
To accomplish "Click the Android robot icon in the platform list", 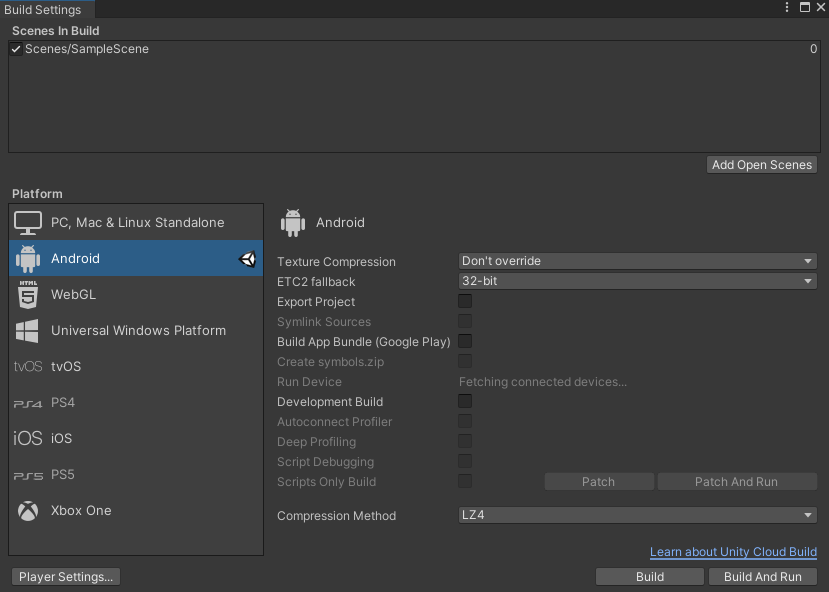I will (x=27, y=258).
